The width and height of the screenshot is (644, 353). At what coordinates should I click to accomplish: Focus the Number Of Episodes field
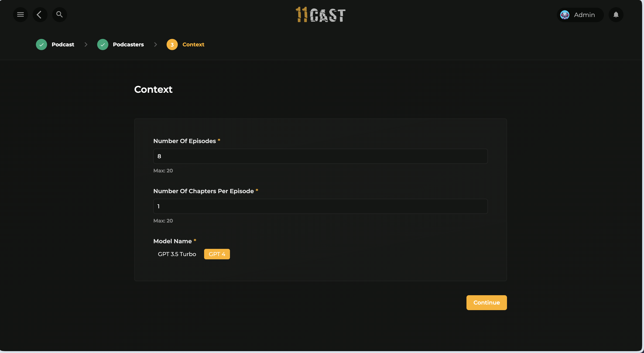point(320,156)
